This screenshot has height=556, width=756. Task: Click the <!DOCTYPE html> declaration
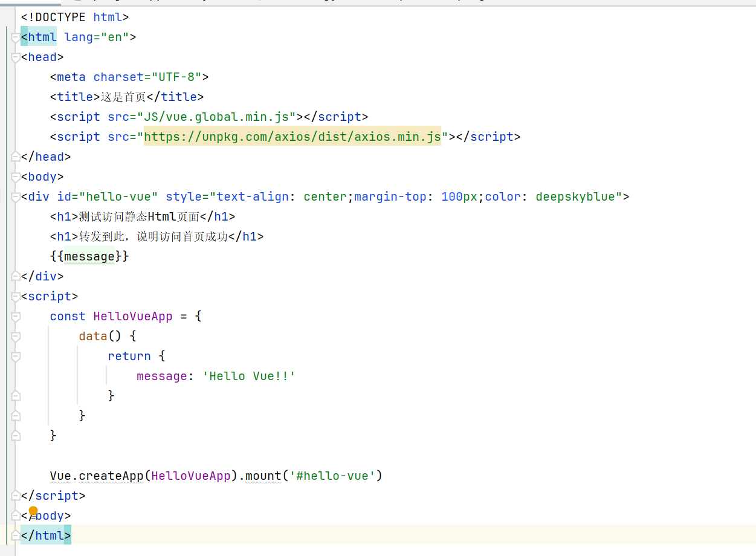pos(75,17)
